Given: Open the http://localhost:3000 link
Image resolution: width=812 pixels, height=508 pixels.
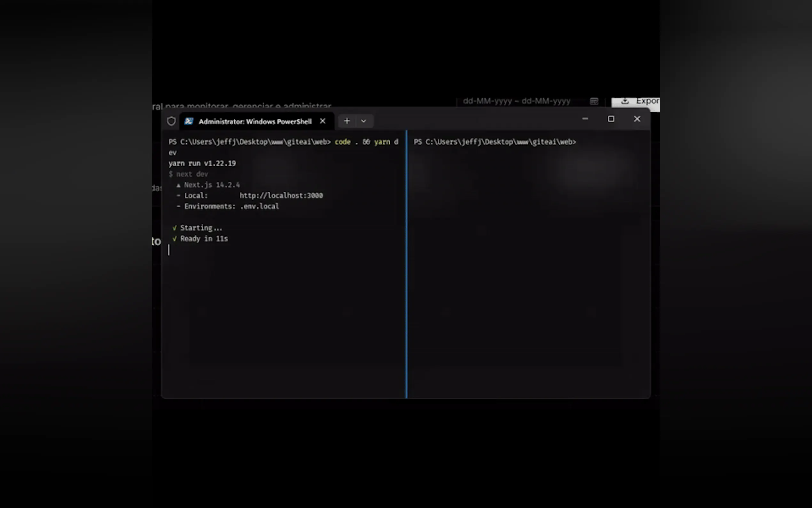Looking at the screenshot, I should click(x=281, y=195).
